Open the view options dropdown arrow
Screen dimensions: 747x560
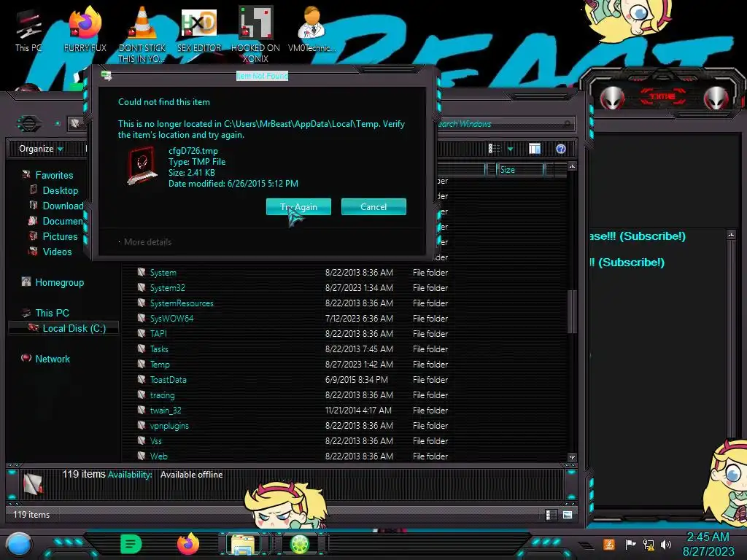[x=510, y=149]
